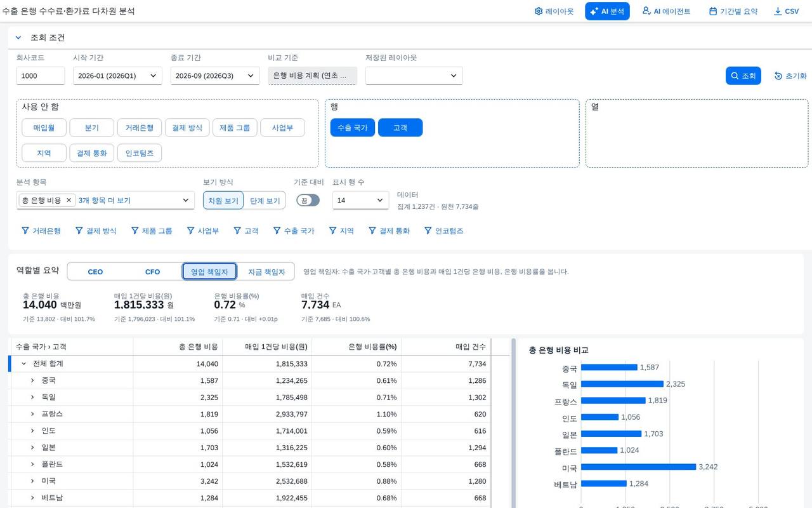This screenshot has height=508, width=812.
Task: Toggle the 기준 대비 switch
Action: click(x=308, y=200)
